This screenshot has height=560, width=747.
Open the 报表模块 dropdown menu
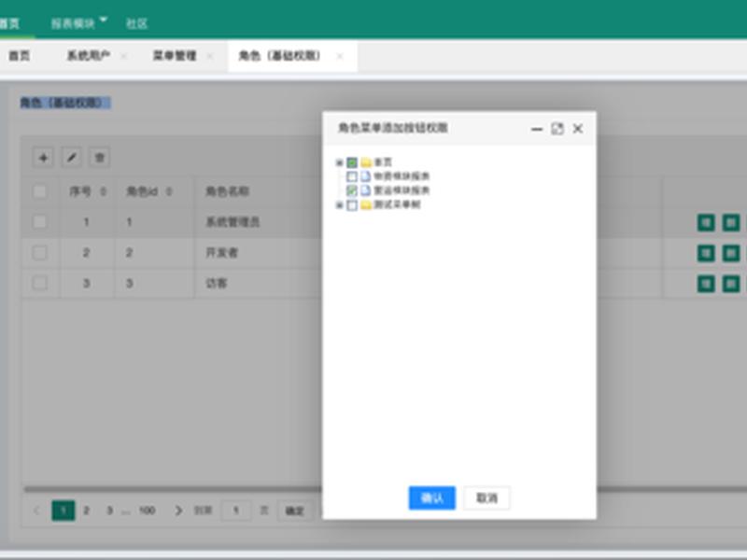coord(78,22)
